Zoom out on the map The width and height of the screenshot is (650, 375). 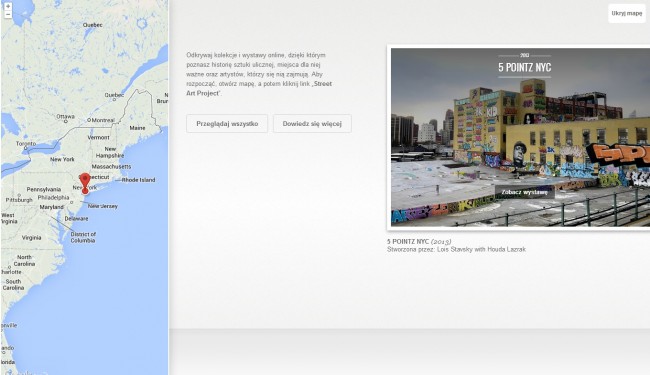pos(8,15)
